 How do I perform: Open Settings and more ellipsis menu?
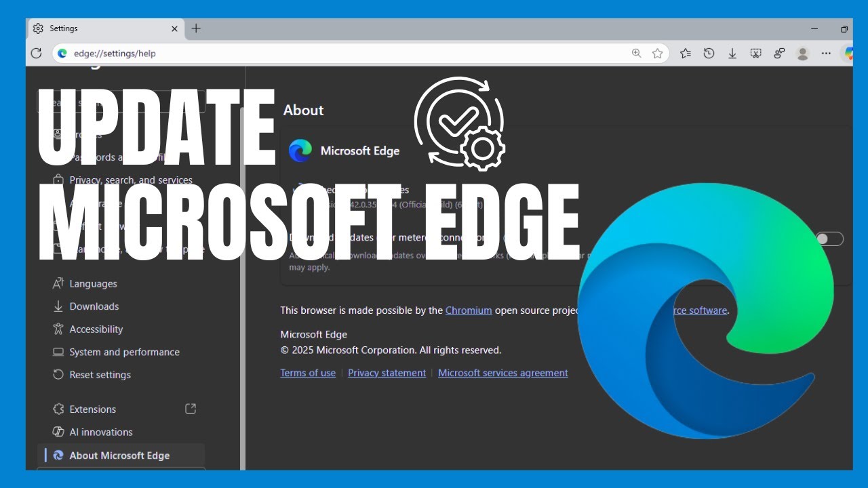(826, 53)
